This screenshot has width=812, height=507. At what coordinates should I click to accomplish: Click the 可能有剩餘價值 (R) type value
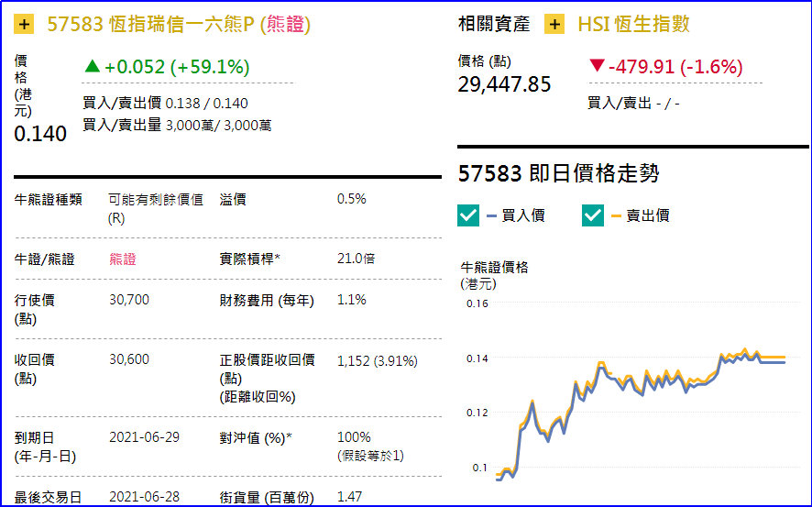[x=156, y=209]
